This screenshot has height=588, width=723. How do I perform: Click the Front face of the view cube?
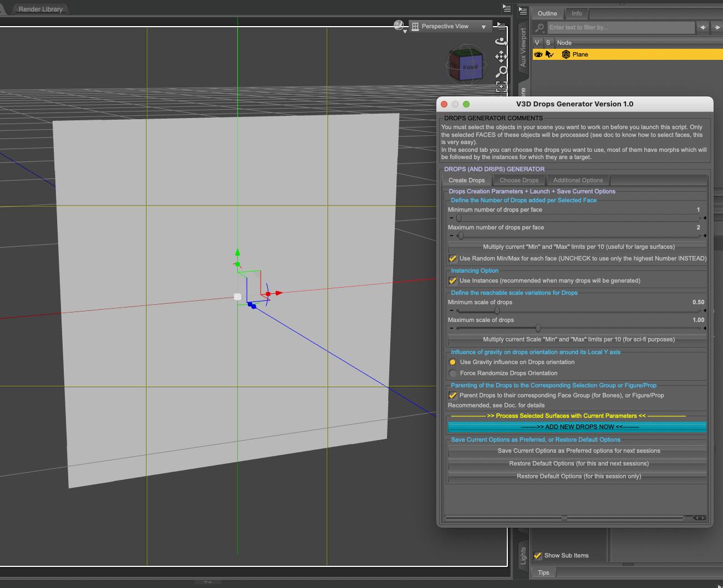(x=470, y=67)
